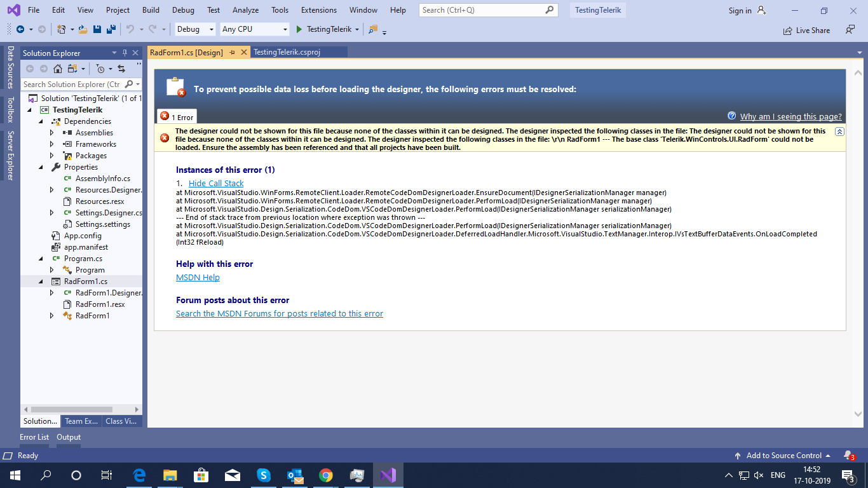Screen dimensions: 868x488
Task: Open the Debug menu
Action: coord(183,10)
